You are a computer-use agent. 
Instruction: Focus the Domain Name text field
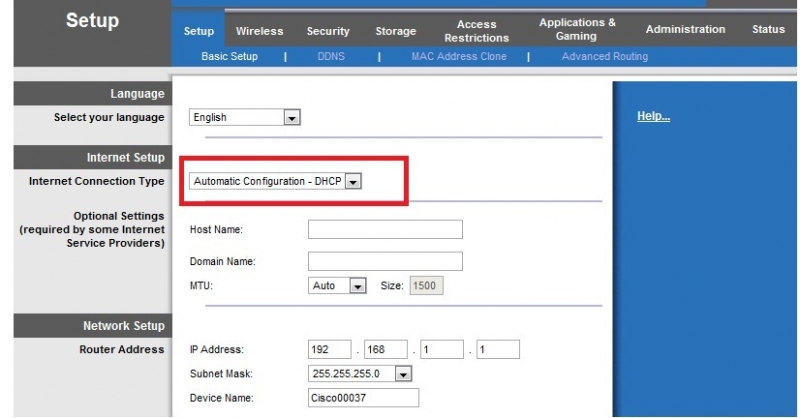pyautogui.click(x=385, y=261)
